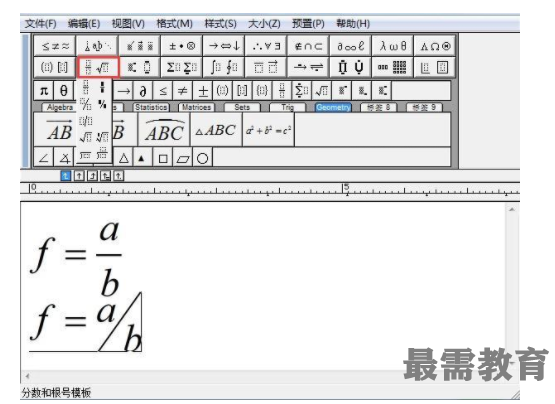Viewport: 555px width, 404px height.
Task: Choose the diagonal fraction template in dropdown
Action: pyautogui.click(x=86, y=104)
